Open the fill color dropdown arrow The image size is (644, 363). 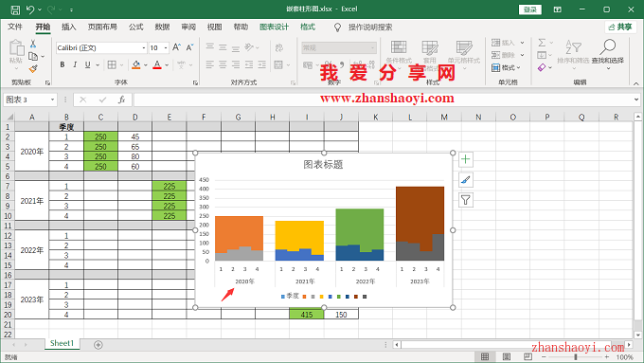click(x=146, y=65)
